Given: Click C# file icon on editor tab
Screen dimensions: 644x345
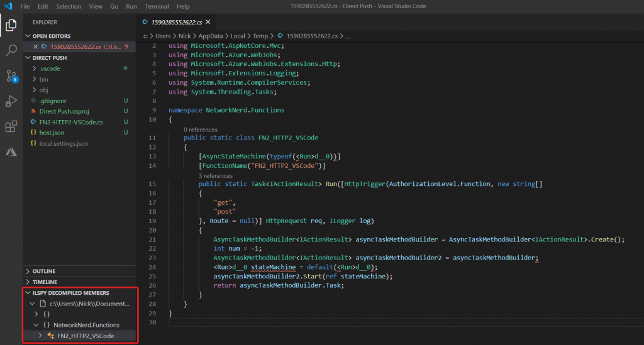Looking at the screenshot, I should click(x=145, y=22).
